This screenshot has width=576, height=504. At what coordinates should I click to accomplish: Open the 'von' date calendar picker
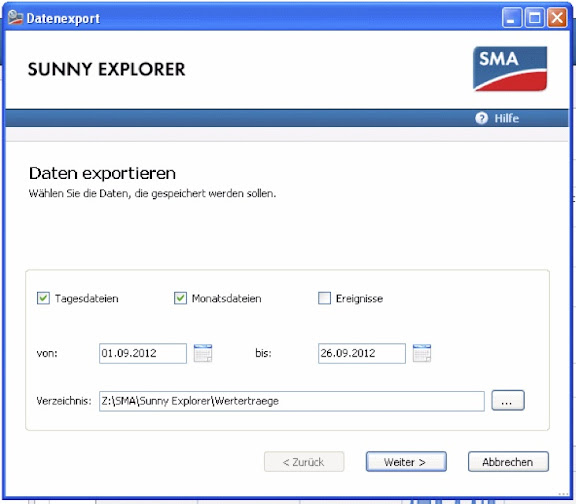(203, 353)
